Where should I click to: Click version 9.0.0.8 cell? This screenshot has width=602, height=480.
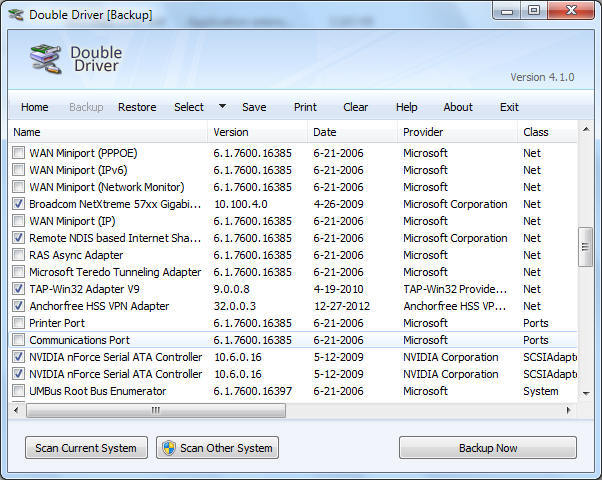[x=232, y=289]
